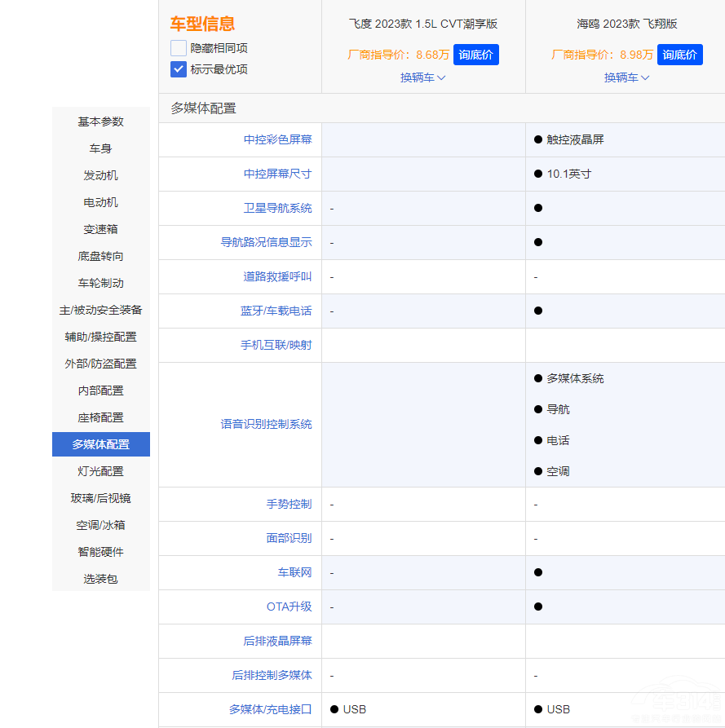
Task: Click 询底价 button for 飞度
Action: [x=475, y=55]
